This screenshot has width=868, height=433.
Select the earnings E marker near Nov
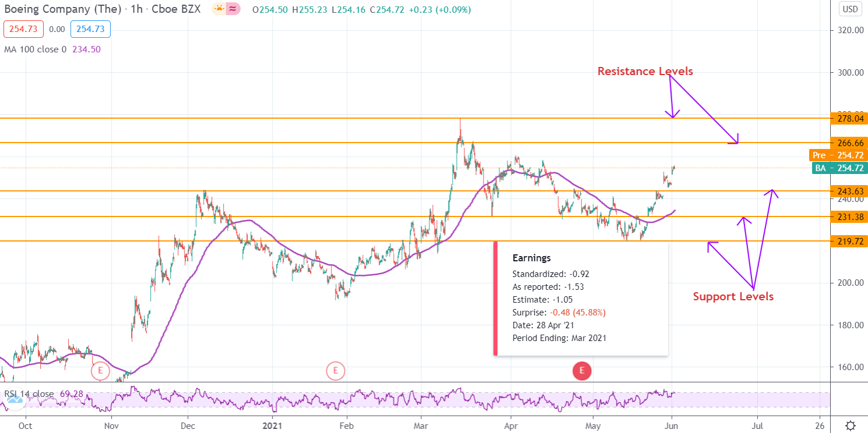pyautogui.click(x=100, y=370)
